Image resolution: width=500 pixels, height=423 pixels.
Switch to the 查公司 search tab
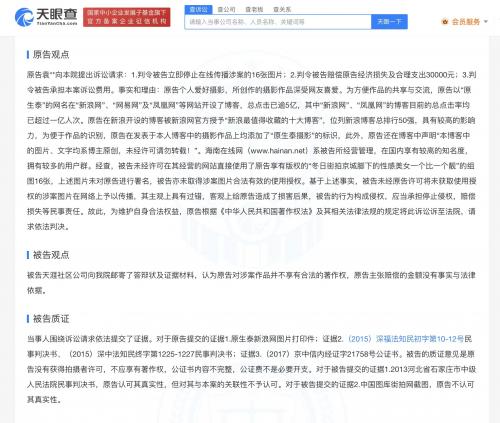click(x=226, y=10)
